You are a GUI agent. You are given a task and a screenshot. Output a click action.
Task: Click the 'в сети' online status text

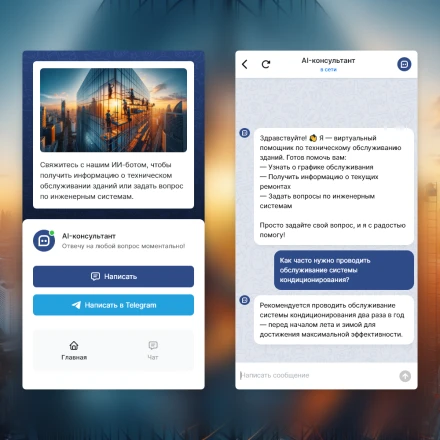(x=328, y=70)
